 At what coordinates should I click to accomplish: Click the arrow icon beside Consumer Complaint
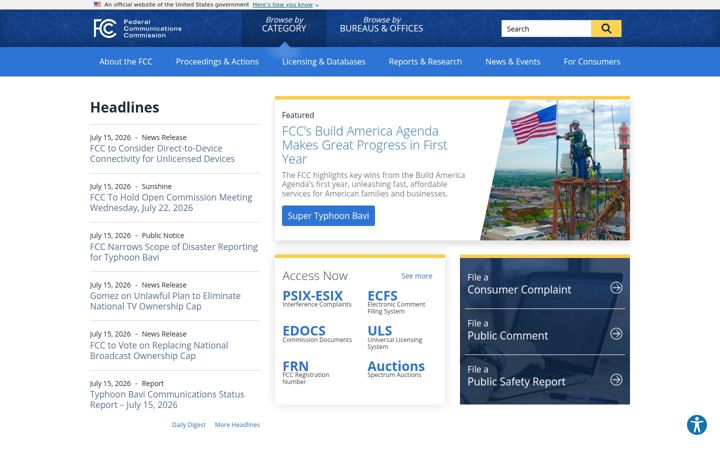(616, 287)
